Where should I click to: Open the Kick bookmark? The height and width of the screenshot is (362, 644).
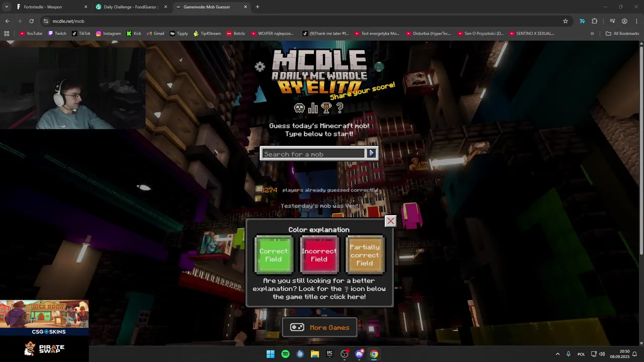[134, 34]
